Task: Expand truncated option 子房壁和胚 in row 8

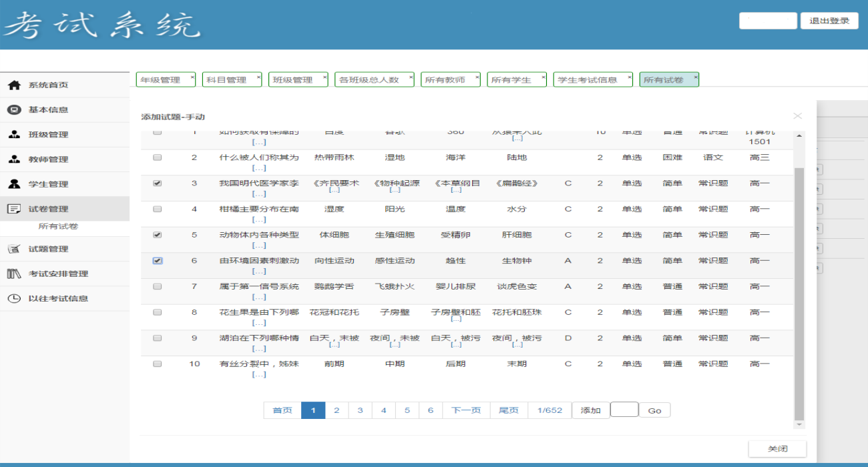Action: tap(456, 319)
